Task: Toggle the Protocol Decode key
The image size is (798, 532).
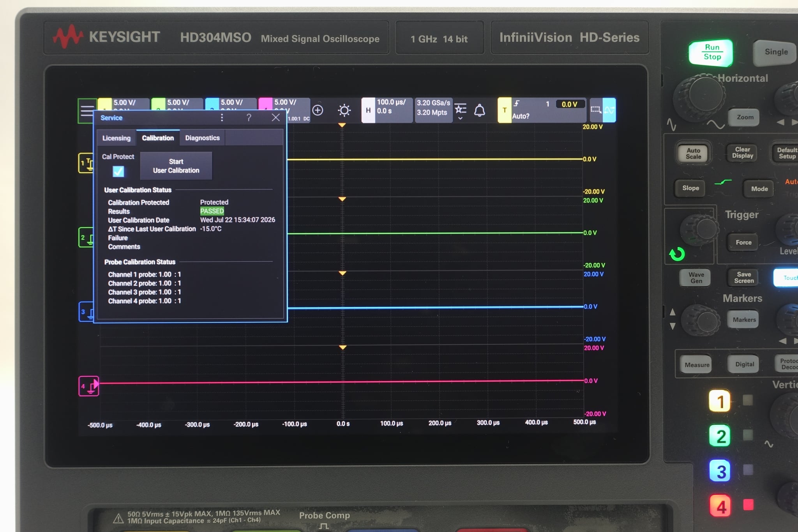Action: pyautogui.click(x=787, y=364)
